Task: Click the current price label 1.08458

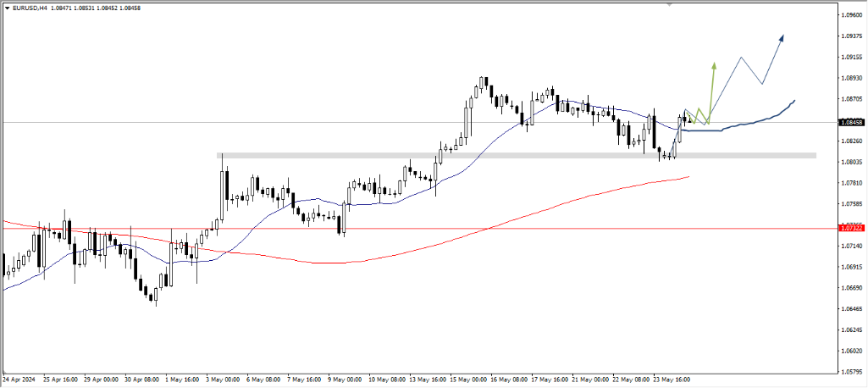Action: click(852, 122)
